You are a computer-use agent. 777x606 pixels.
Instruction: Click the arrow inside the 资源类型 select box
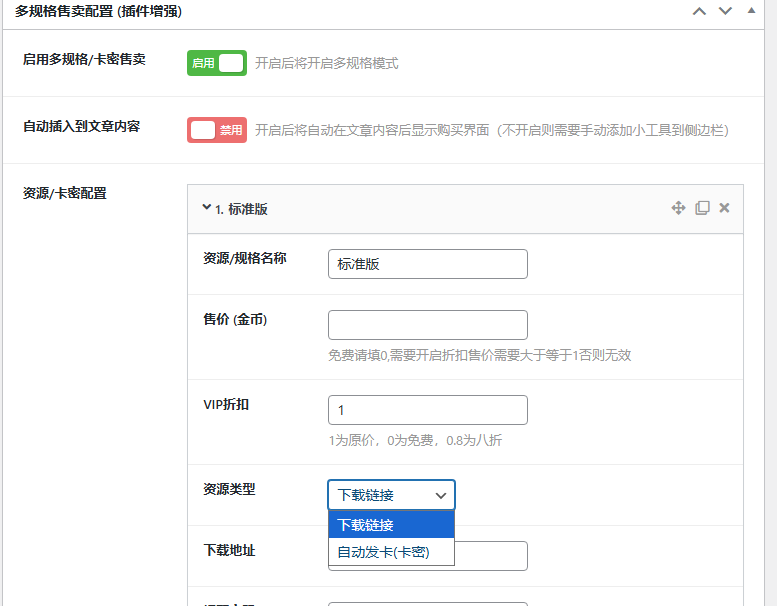pyautogui.click(x=440, y=495)
